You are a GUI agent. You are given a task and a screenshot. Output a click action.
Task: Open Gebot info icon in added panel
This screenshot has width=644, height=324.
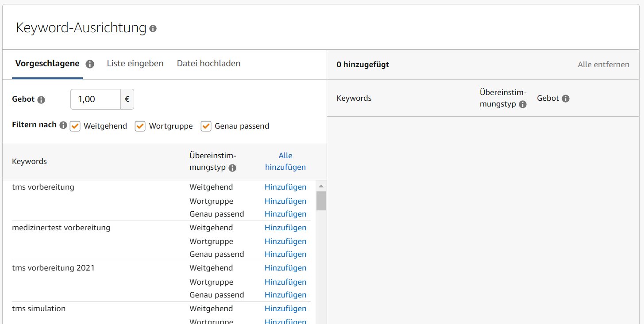point(565,99)
